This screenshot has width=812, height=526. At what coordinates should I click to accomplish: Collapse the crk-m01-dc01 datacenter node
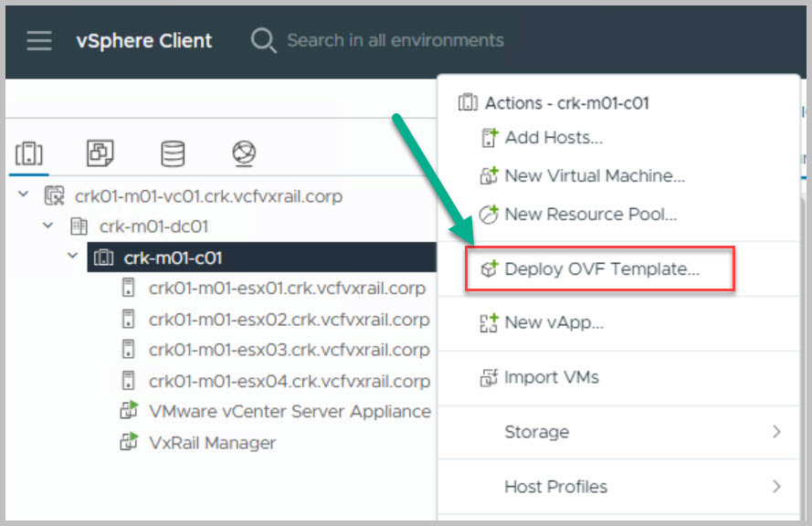click(x=48, y=226)
